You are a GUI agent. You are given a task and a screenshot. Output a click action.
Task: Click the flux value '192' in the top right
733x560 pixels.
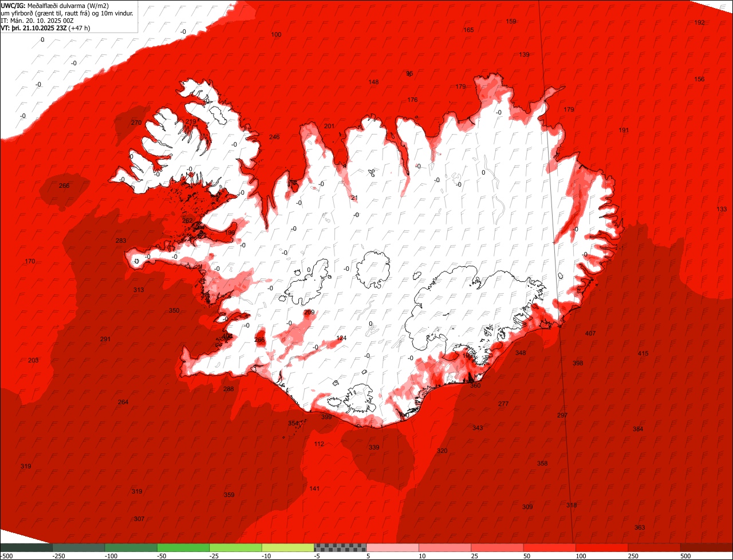coord(699,23)
